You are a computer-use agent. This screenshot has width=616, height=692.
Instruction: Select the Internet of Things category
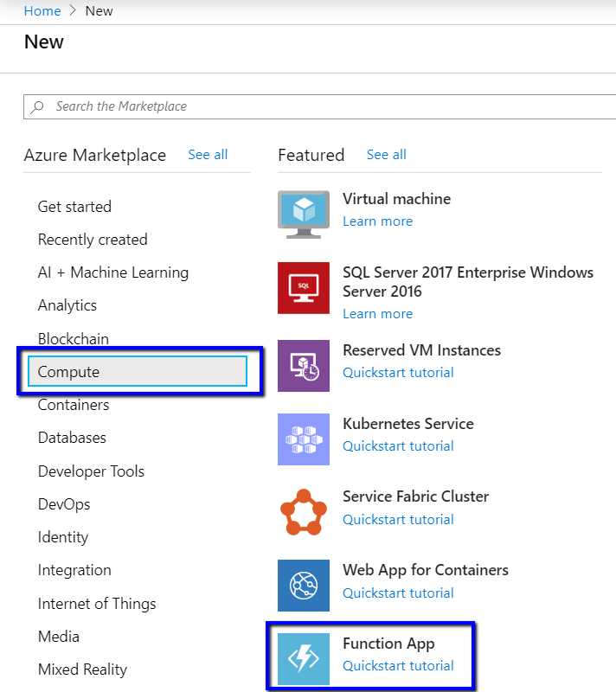tap(97, 604)
